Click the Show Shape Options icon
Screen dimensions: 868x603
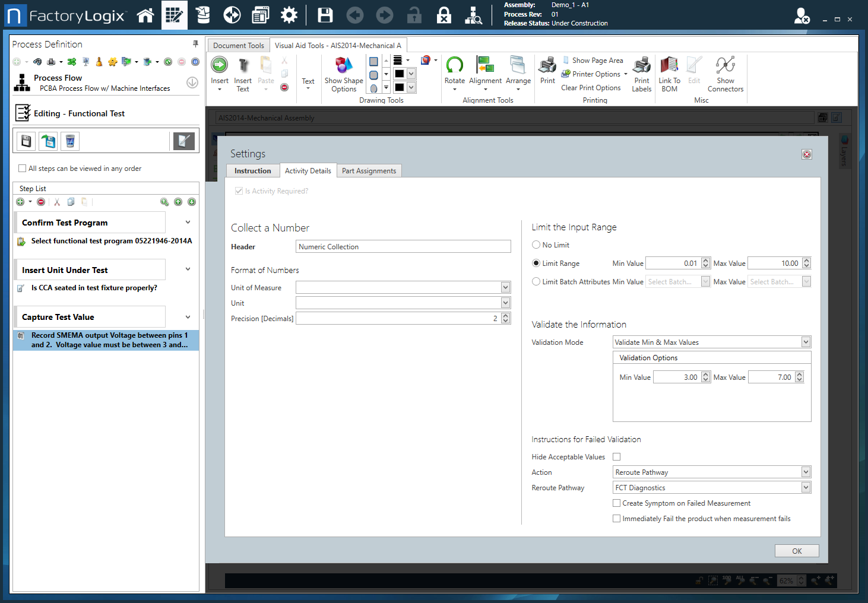[344, 65]
